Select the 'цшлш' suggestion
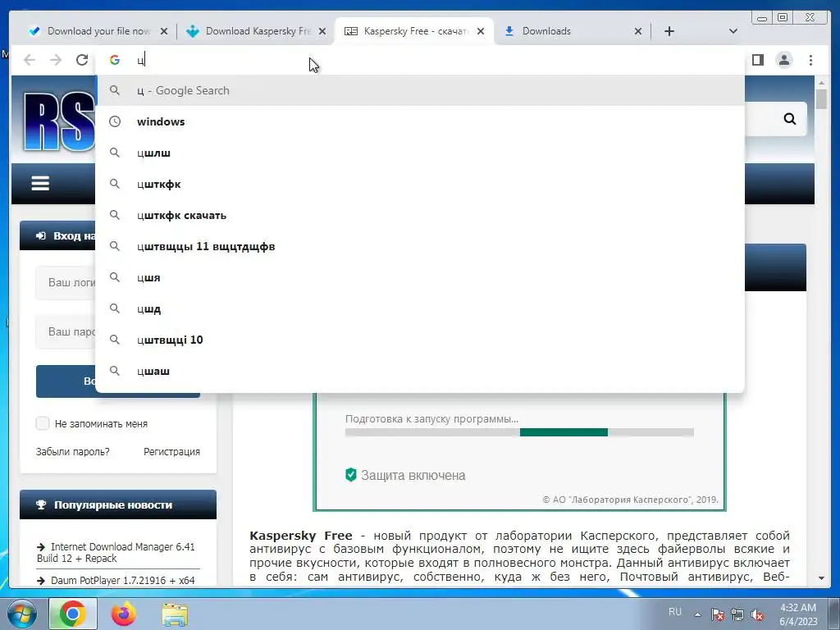Image resolution: width=840 pixels, height=630 pixels. point(420,153)
